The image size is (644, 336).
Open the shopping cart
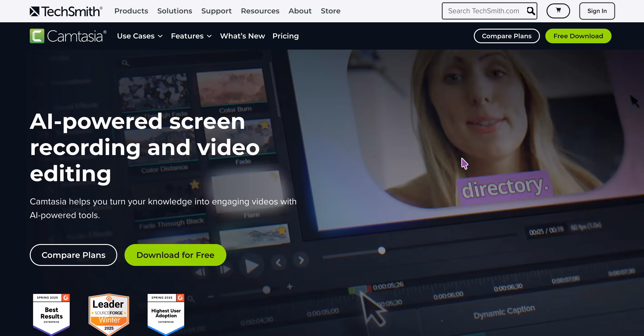[x=558, y=11]
